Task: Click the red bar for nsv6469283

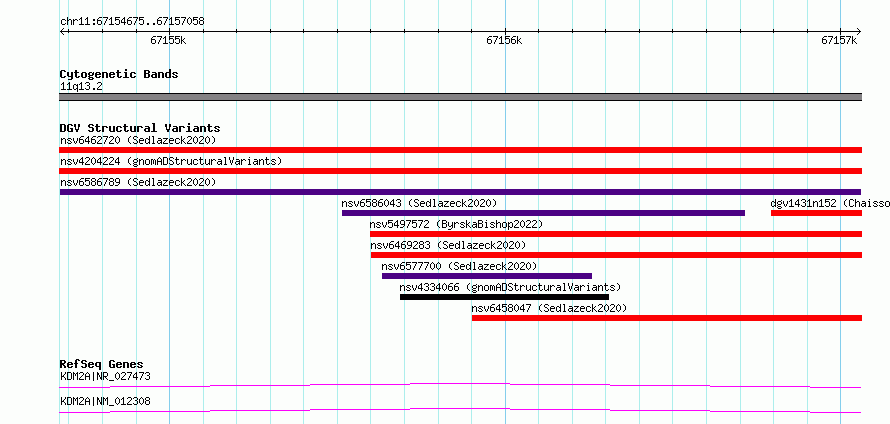Action: click(x=616, y=255)
